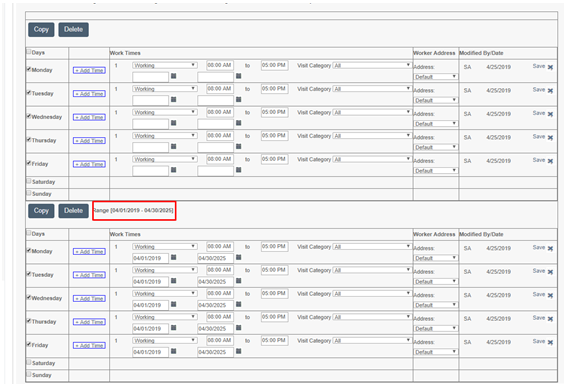
Task: Delete Thursday time row with X icon in ranged schedule
Action: [550, 319]
